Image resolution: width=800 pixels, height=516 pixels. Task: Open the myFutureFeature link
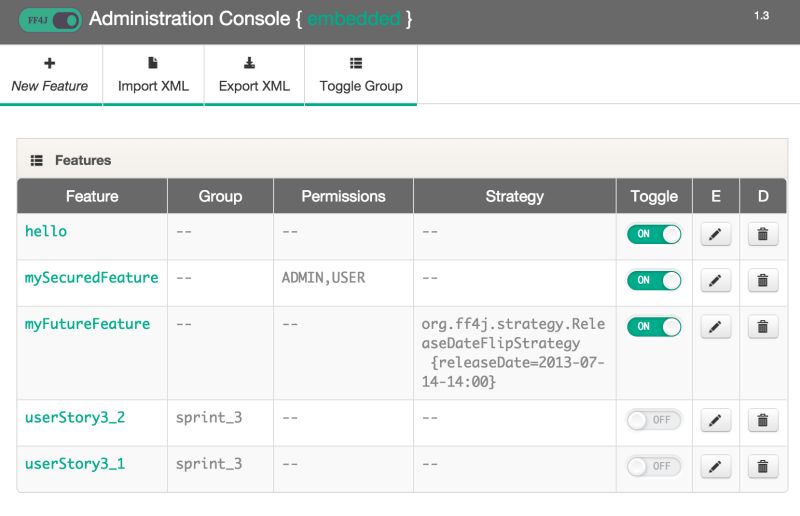(x=87, y=324)
